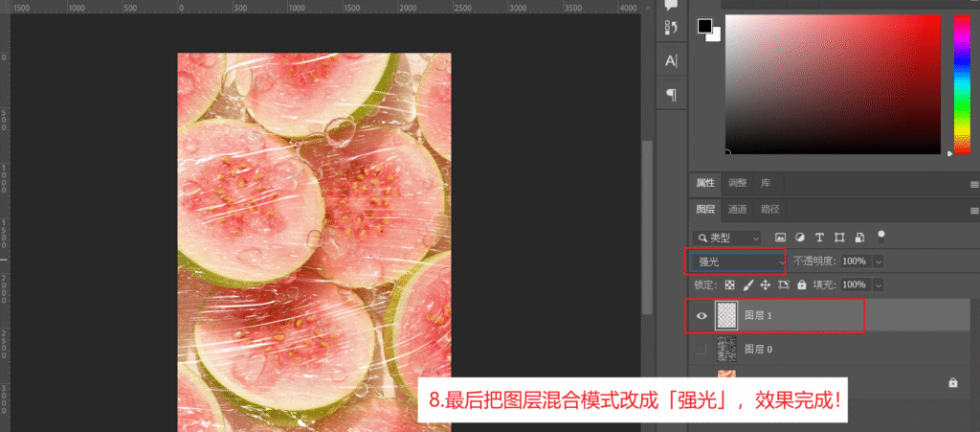Open the 属性 panel group flyout menu
980x432 pixels.
tap(974, 185)
